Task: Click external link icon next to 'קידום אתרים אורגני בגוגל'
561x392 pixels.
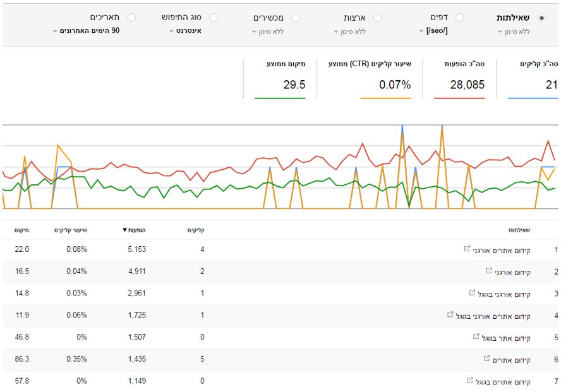Action: (x=450, y=315)
